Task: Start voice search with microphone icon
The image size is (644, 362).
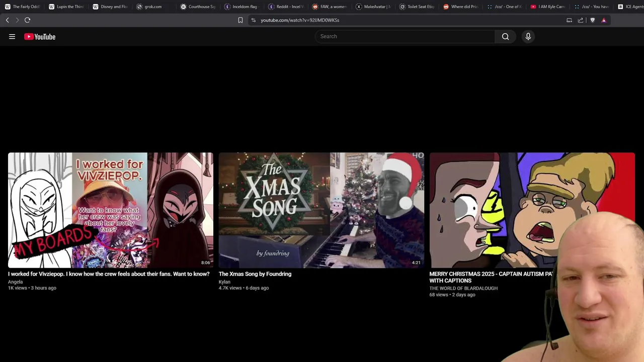Action: click(528, 36)
